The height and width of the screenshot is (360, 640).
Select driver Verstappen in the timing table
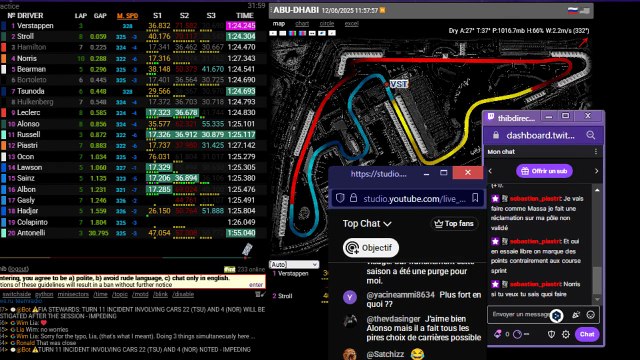[x=35, y=26]
